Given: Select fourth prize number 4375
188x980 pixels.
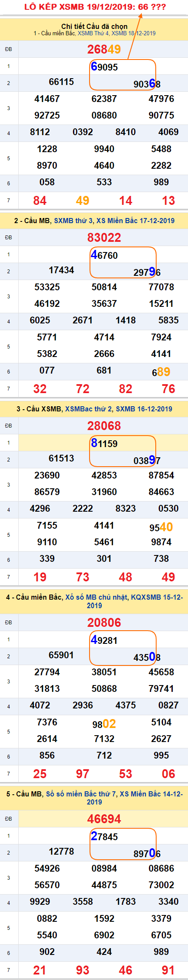Looking at the screenshot, I should tap(126, 705).
